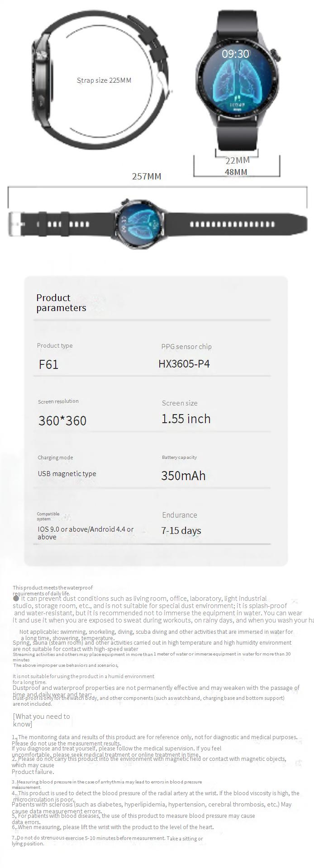Click the '[What you need to know]' heading
Screen dimensions: 314x868
pyautogui.click(x=42, y=720)
